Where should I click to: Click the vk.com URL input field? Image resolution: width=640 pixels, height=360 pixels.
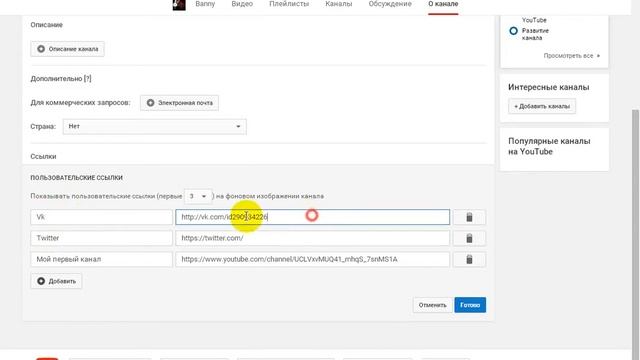(313, 217)
